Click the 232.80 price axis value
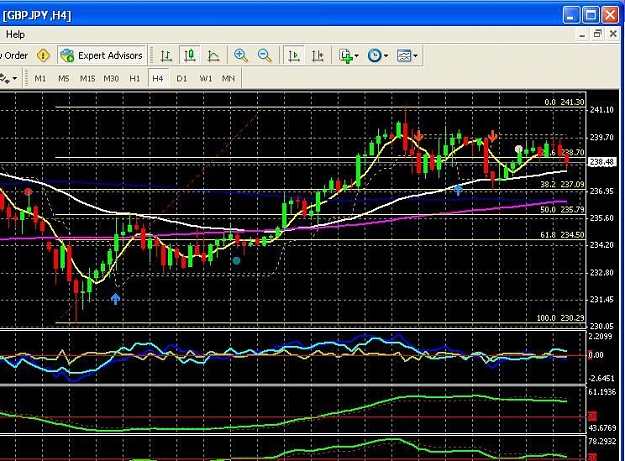The width and height of the screenshot is (625, 461). point(602,273)
